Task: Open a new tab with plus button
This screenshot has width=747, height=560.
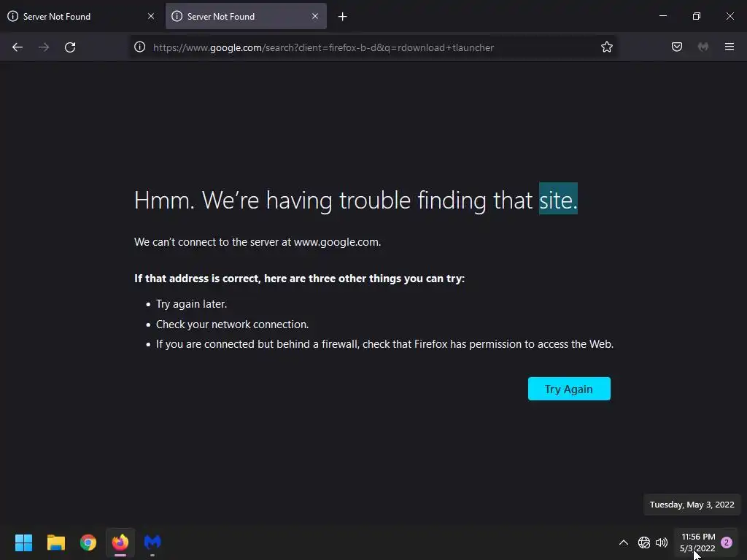Action: pyautogui.click(x=343, y=17)
